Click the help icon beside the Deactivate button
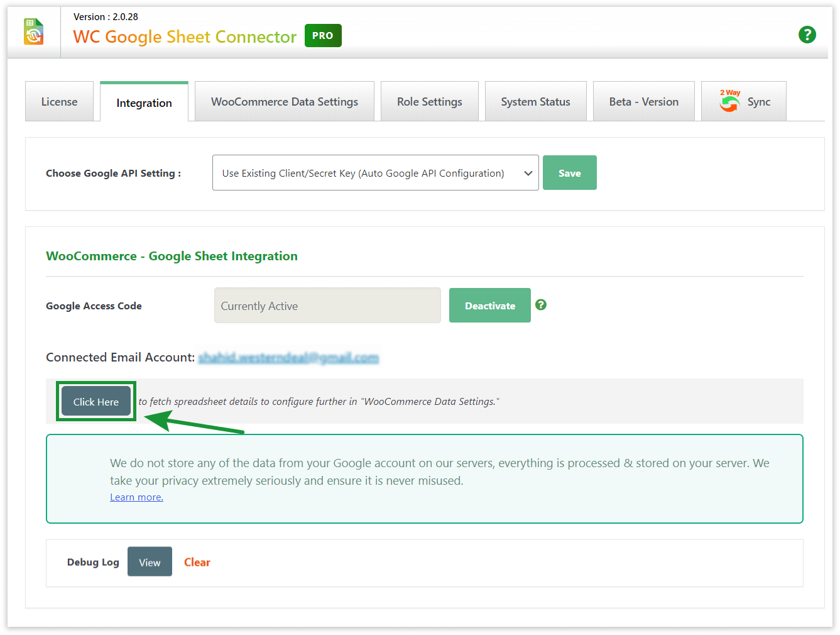Viewport: 840px width, 635px height. (x=541, y=305)
